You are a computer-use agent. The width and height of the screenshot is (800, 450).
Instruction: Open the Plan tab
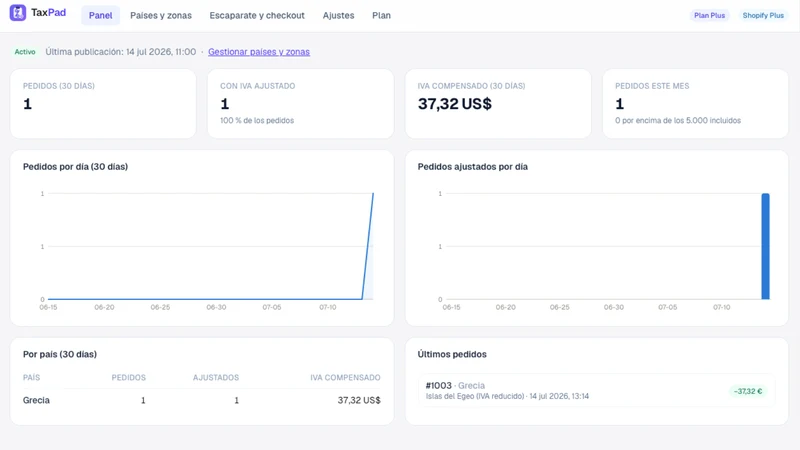click(381, 15)
